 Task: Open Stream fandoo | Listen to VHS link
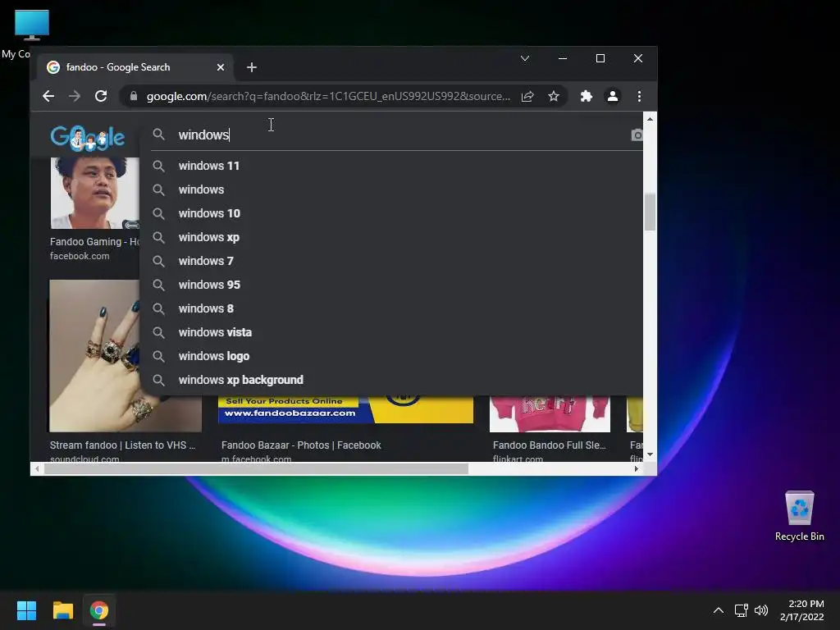123,445
